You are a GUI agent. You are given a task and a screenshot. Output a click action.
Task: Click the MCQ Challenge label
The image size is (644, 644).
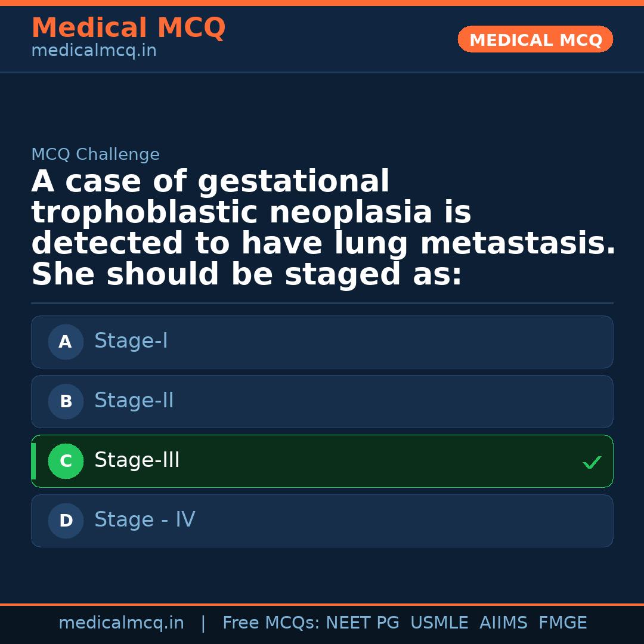pyautogui.click(x=95, y=155)
